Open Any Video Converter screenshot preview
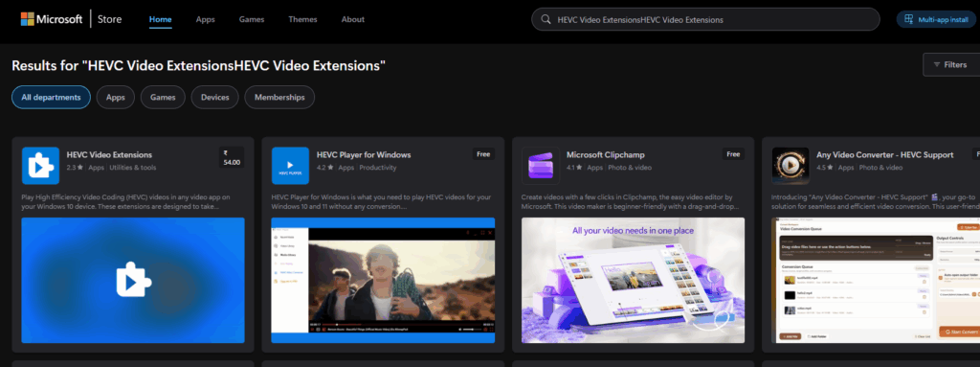980x367 pixels. pyautogui.click(x=876, y=280)
